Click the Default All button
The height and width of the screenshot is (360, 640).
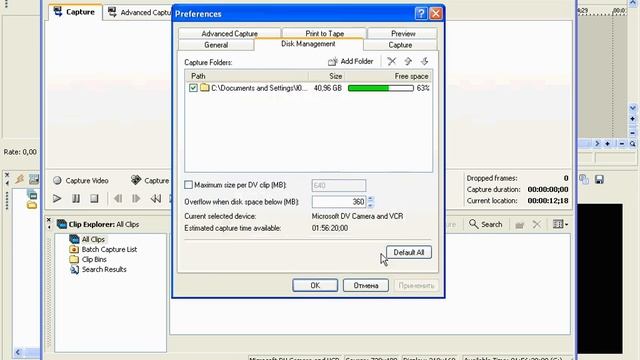pos(409,252)
